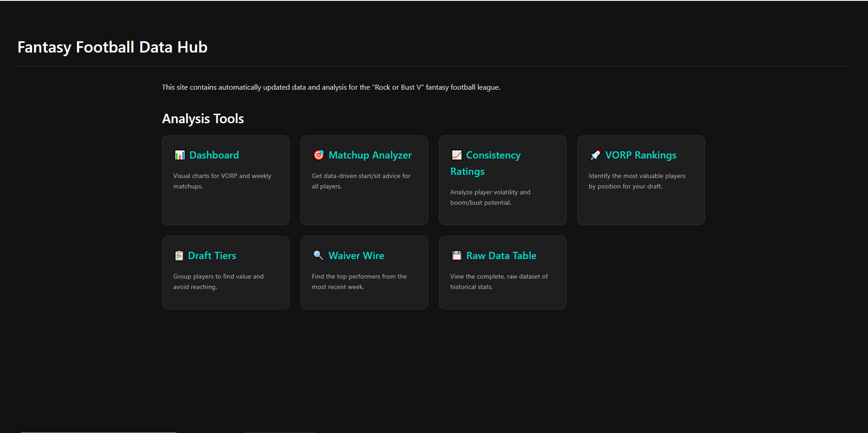The height and width of the screenshot is (433, 868).
Task: Open the Consistency Ratings link
Action: pyautogui.click(x=485, y=163)
